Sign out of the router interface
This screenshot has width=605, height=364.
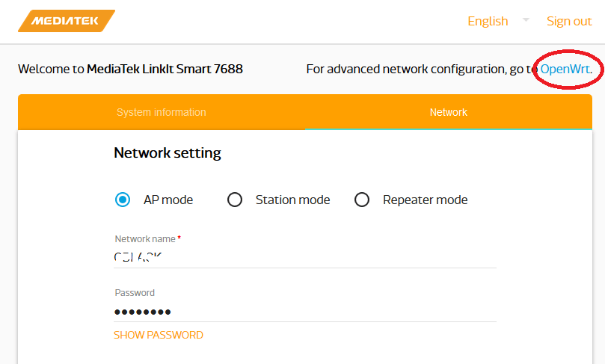click(569, 21)
